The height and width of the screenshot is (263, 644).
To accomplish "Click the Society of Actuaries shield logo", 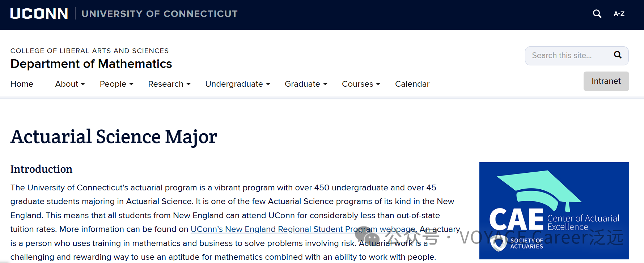I will (499, 243).
